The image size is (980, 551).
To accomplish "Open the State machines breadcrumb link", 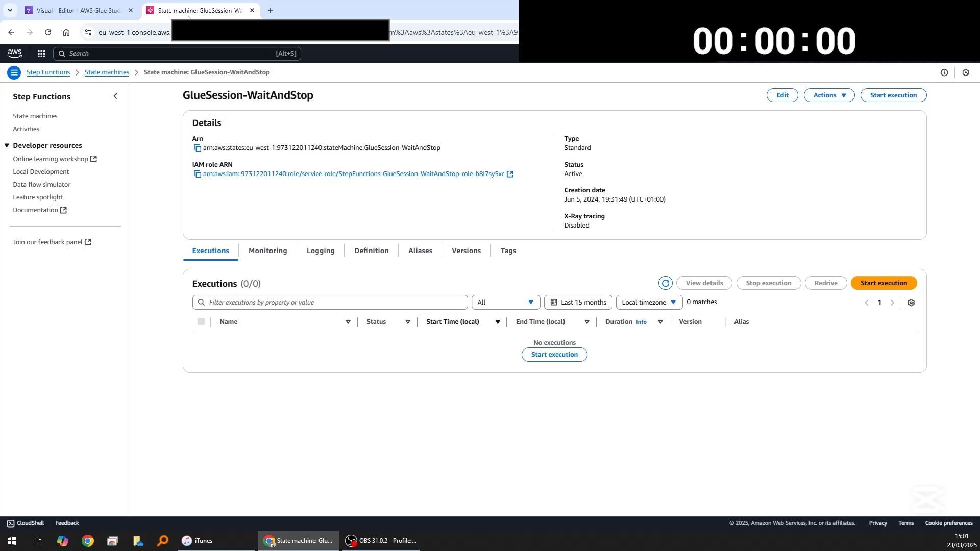I will click(107, 72).
